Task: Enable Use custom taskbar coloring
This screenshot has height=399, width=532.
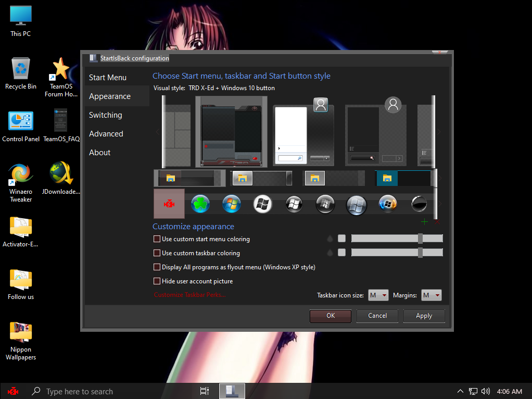Action: tap(157, 253)
